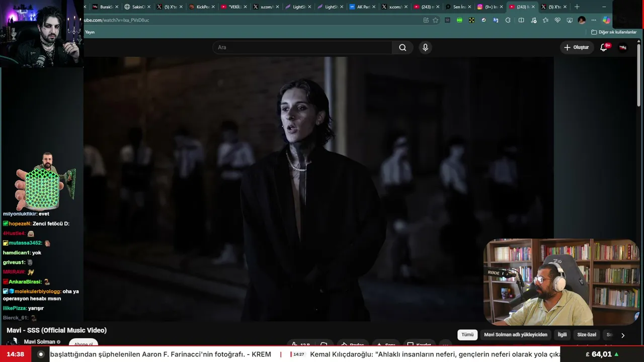The height and width of the screenshot is (362, 644).
Task: Open a new browser tab with plus icon
Action: point(577,7)
